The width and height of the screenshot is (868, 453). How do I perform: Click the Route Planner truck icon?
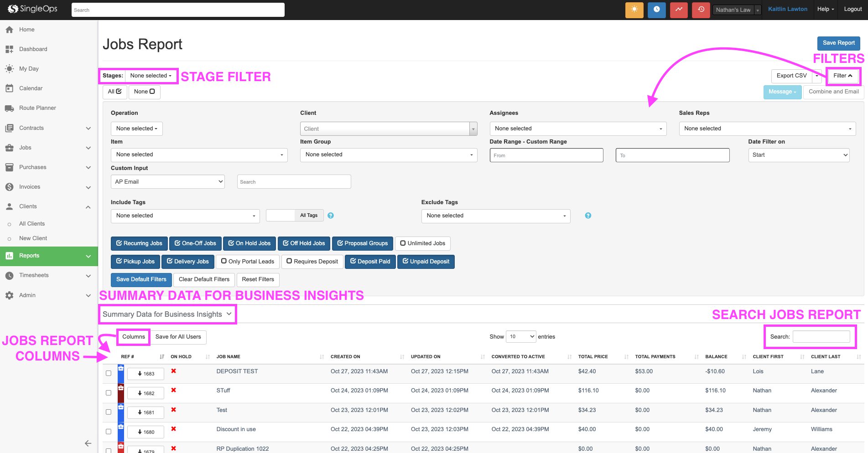point(9,108)
